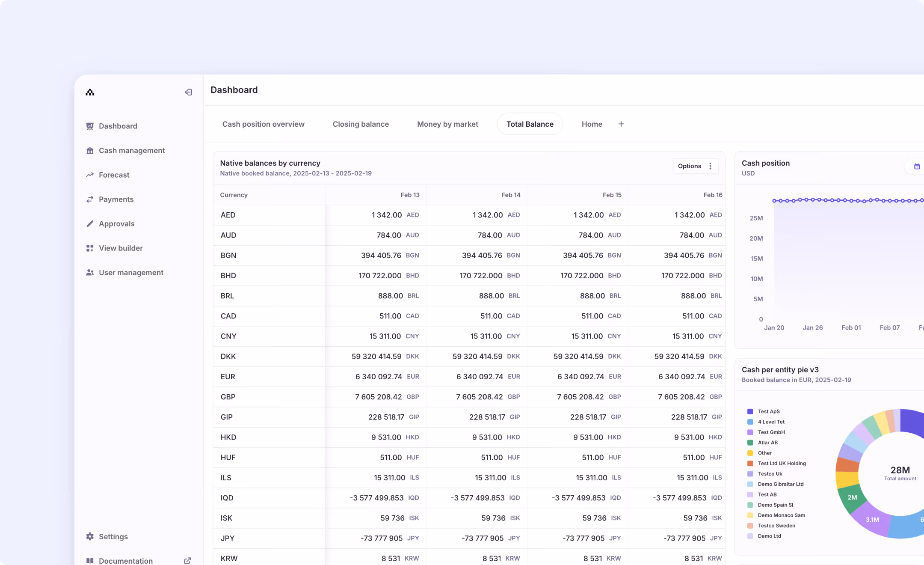Click the Atlar logo icon

[x=90, y=92]
